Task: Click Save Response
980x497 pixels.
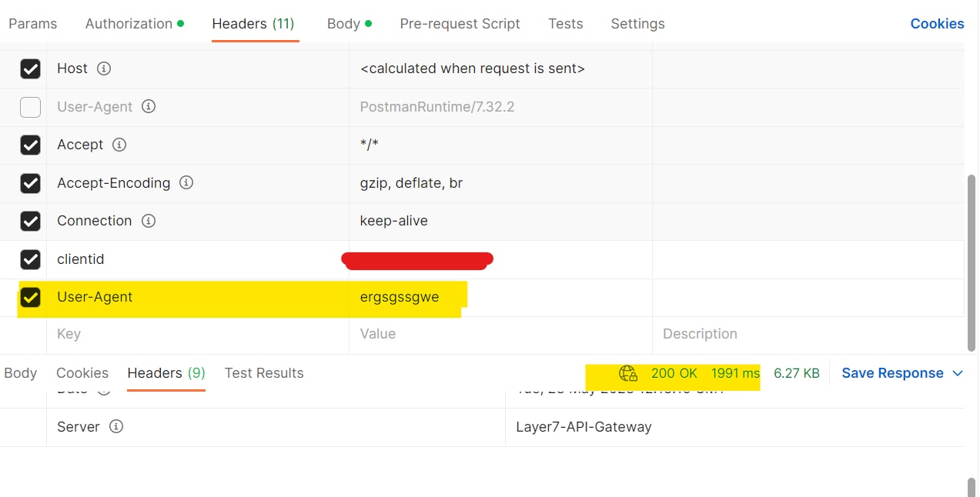Action: tap(893, 373)
